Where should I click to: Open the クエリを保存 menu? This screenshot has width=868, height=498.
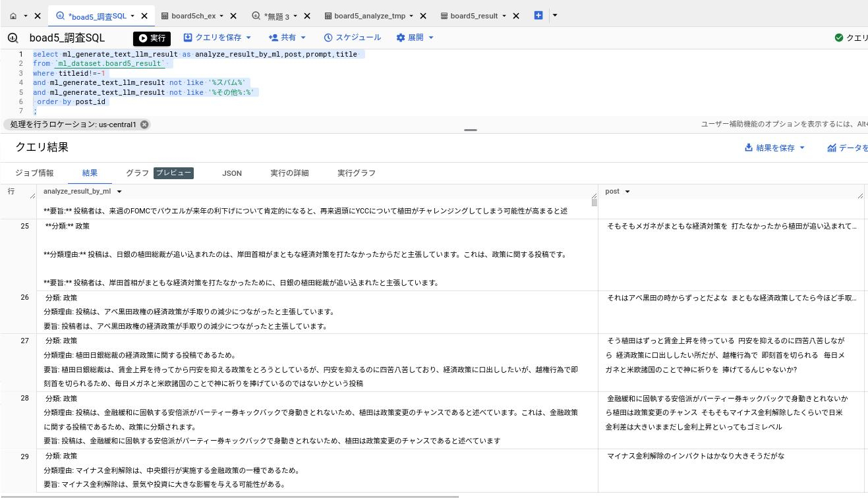pos(217,38)
